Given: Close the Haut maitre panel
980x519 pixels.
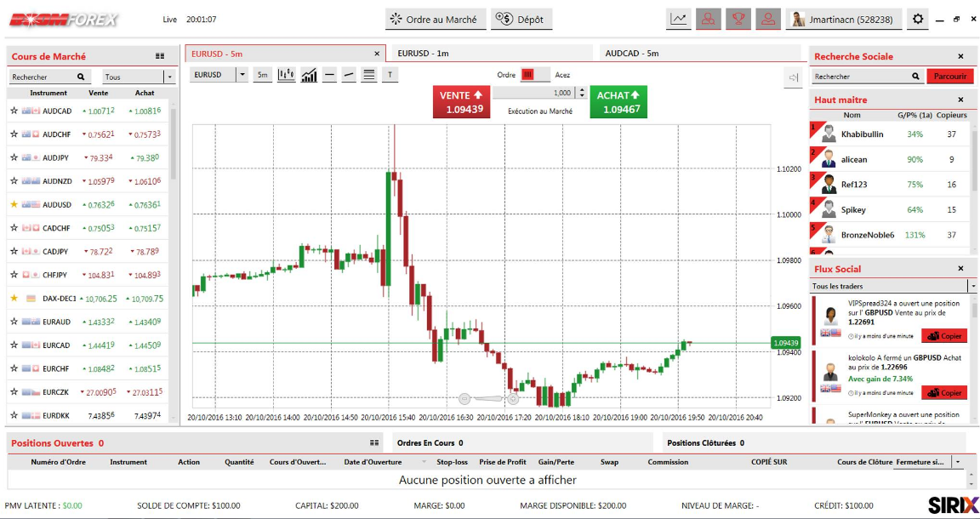Looking at the screenshot, I should (960, 100).
